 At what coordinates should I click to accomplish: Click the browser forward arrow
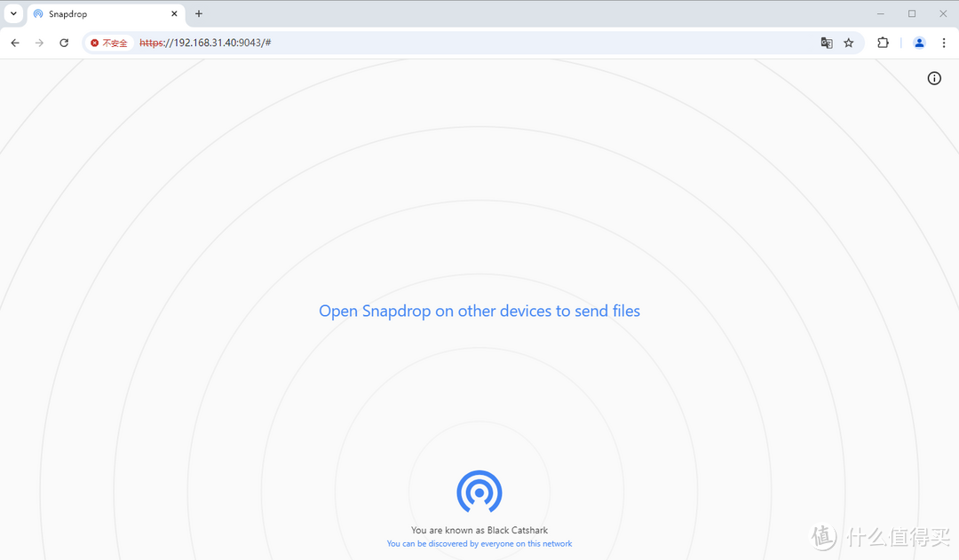click(39, 43)
